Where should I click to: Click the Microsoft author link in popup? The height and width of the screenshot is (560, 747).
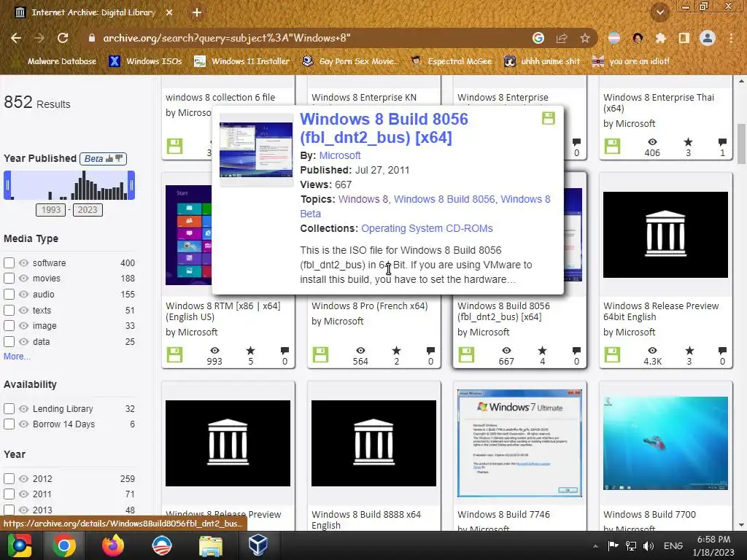coord(340,155)
